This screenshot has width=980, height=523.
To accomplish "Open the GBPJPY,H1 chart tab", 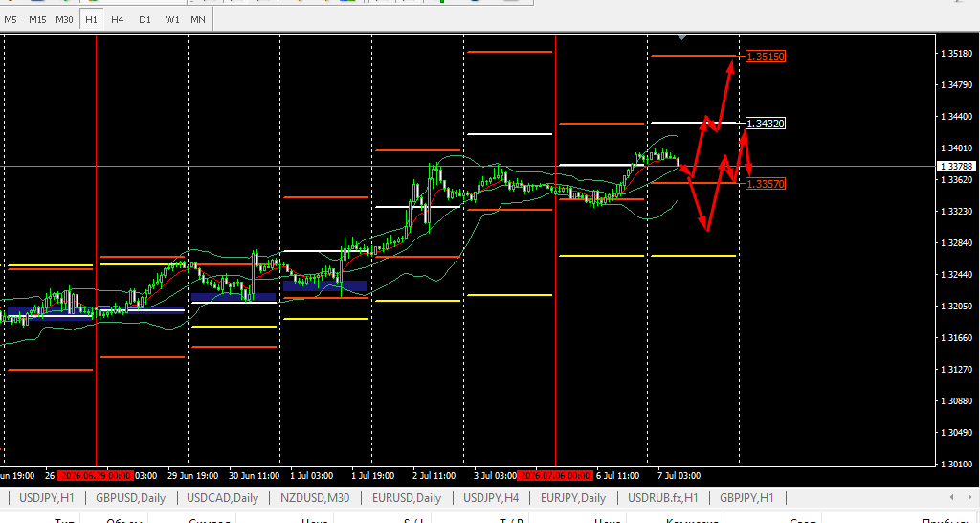I will 746,498.
